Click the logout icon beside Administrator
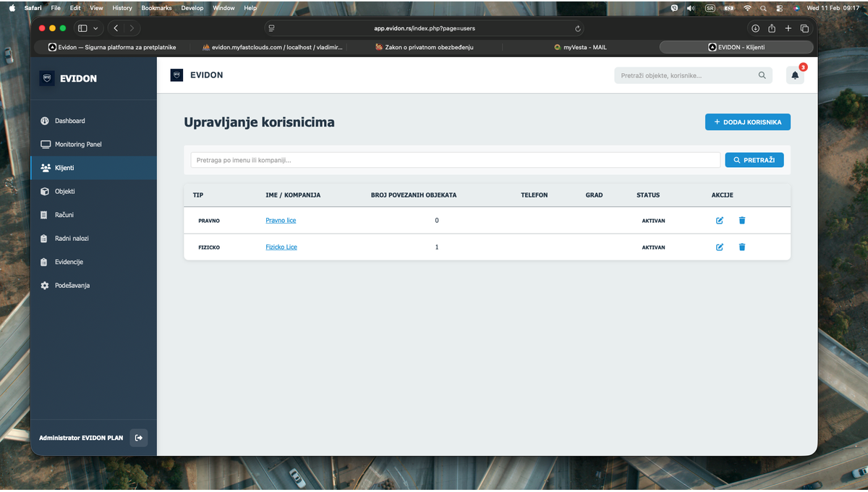Image resolution: width=868 pixels, height=492 pixels. 138,438
